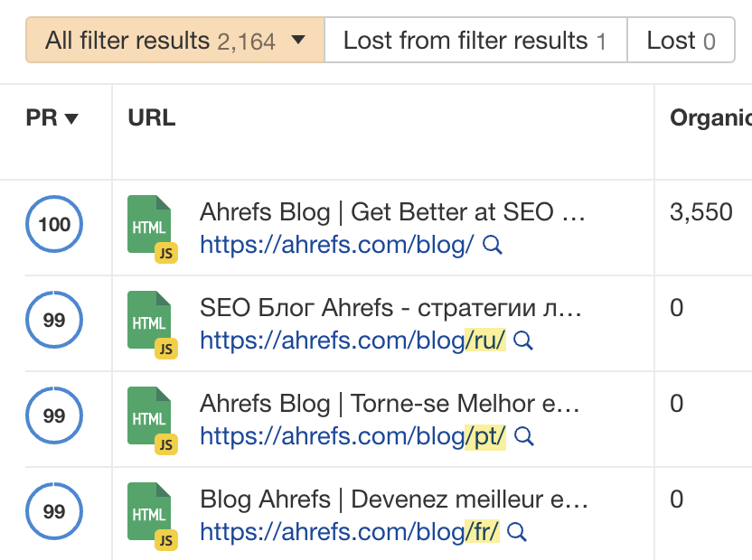The height and width of the screenshot is (560, 752).
Task: Click magnifier icon beside the /blog/fr/ URL
Action: coord(517,532)
